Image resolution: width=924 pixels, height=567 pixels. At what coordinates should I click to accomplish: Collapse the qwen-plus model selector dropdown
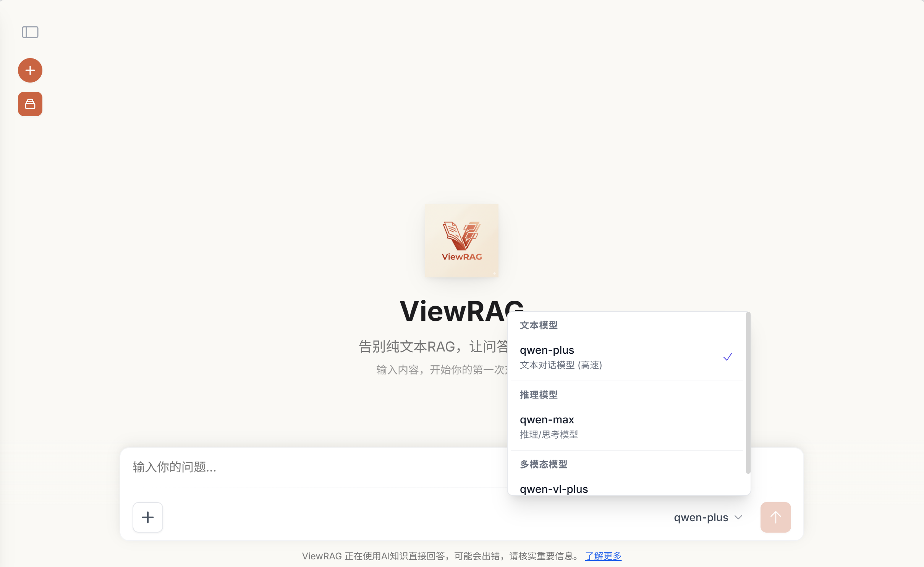(x=708, y=517)
